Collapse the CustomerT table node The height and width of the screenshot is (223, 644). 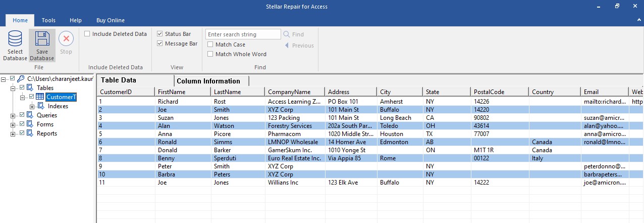click(x=23, y=97)
